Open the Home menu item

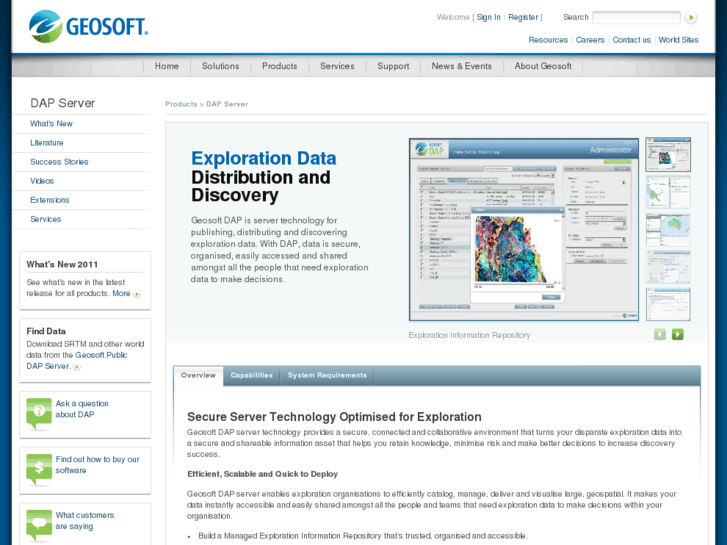point(166,66)
